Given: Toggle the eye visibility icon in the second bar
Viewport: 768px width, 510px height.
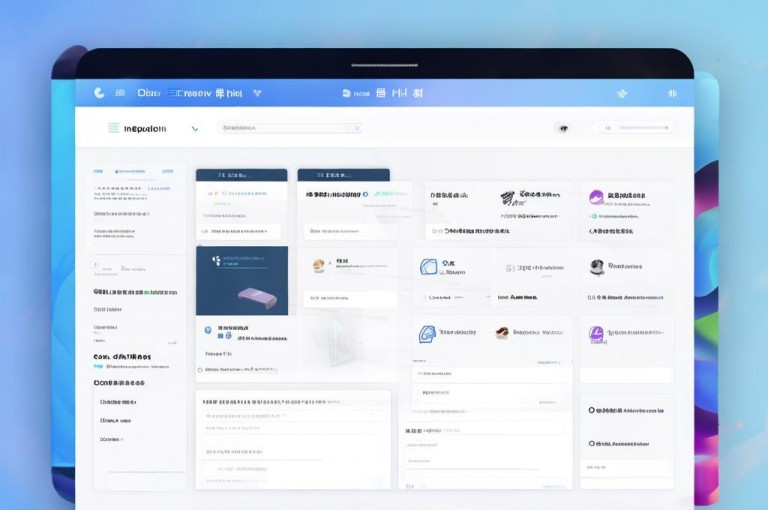Looking at the screenshot, I should click(564, 128).
